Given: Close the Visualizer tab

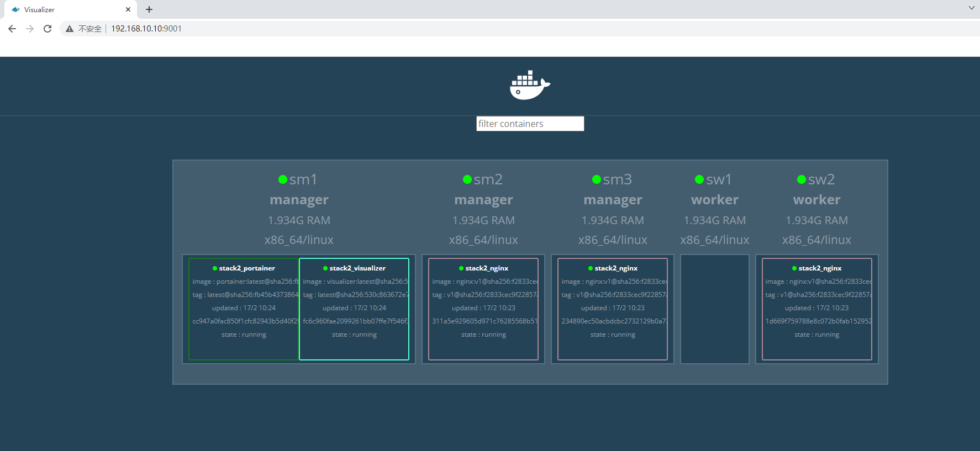Looking at the screenshot, I should 128,9.
